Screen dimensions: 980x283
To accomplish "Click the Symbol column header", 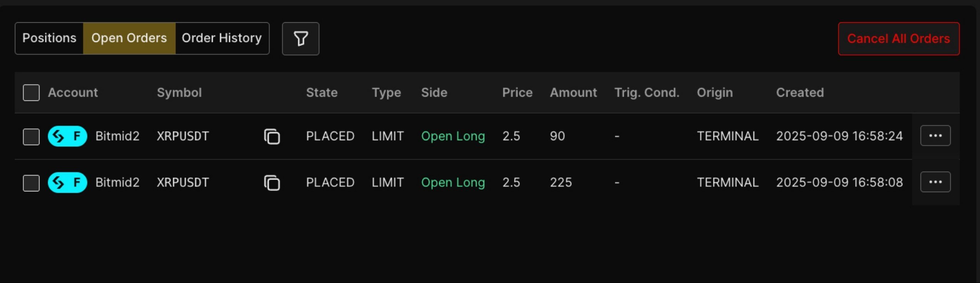I will 179,93.
